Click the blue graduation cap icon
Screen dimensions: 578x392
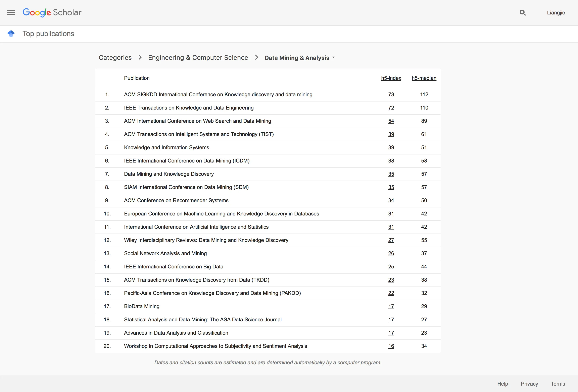[11, 34]
